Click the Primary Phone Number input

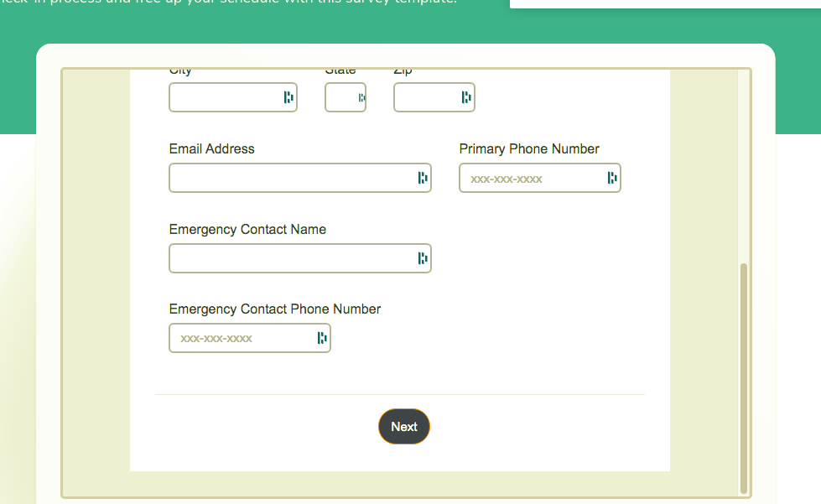[x=532, y=178]
